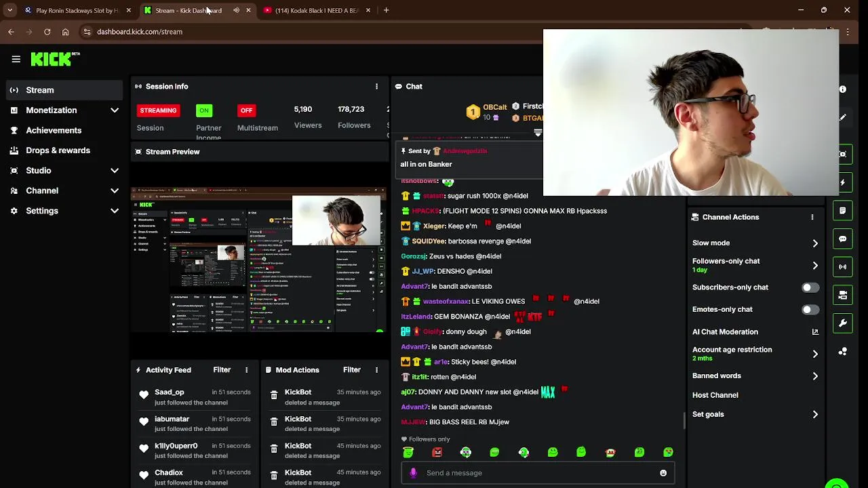
Task: Open the emoji picker in chat input
Action: 663,473
